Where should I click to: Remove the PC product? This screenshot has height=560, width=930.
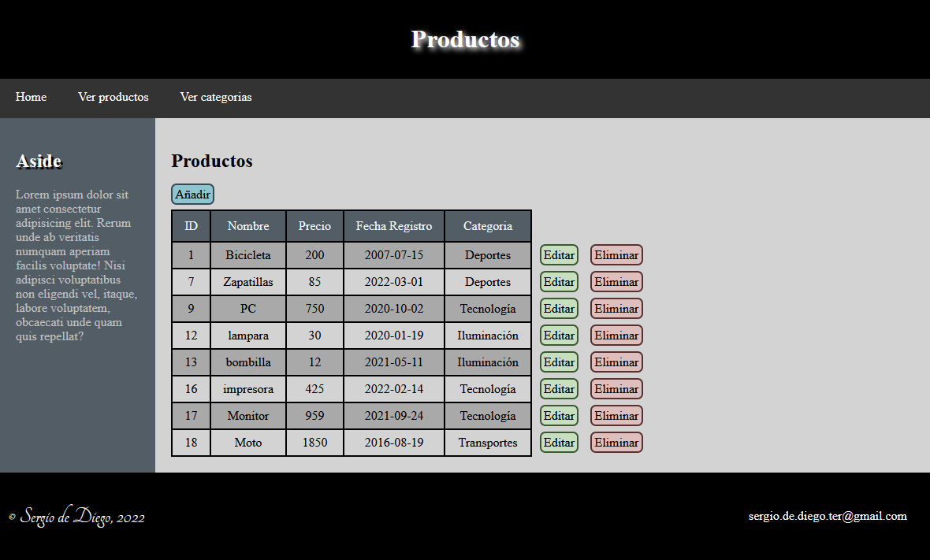[616, 309]
